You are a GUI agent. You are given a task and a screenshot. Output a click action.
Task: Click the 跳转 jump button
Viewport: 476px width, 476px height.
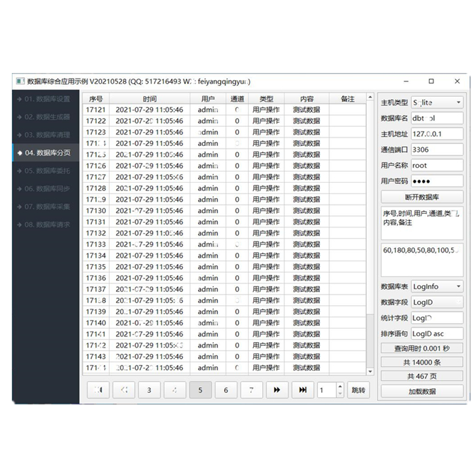(359, 390)
